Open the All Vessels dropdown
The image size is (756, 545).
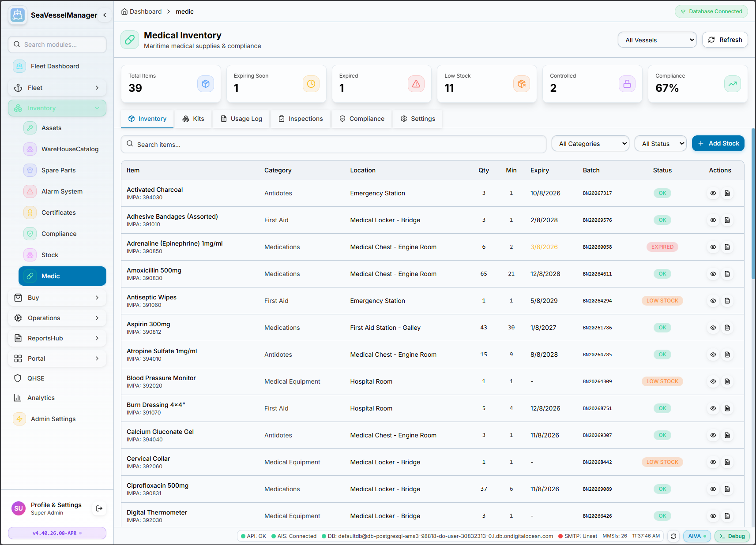pos(657,40)
